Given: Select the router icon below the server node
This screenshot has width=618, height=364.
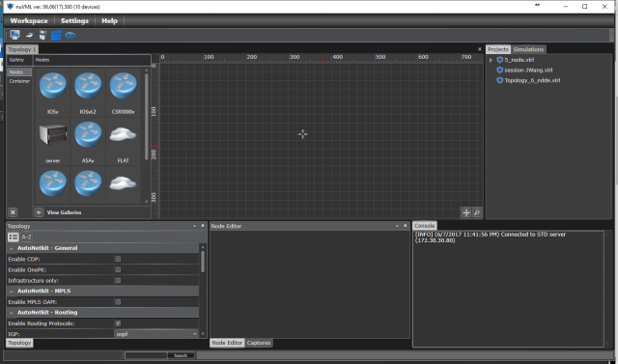Looking at the screenshot, I should click(53, 183).
